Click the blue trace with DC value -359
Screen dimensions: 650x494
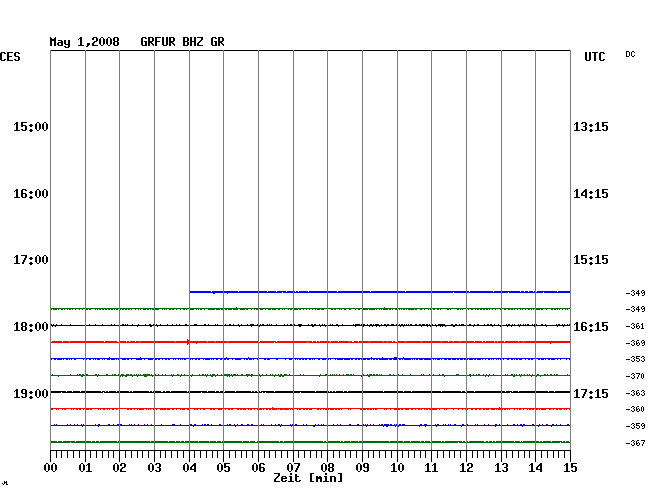coord(310,425)
